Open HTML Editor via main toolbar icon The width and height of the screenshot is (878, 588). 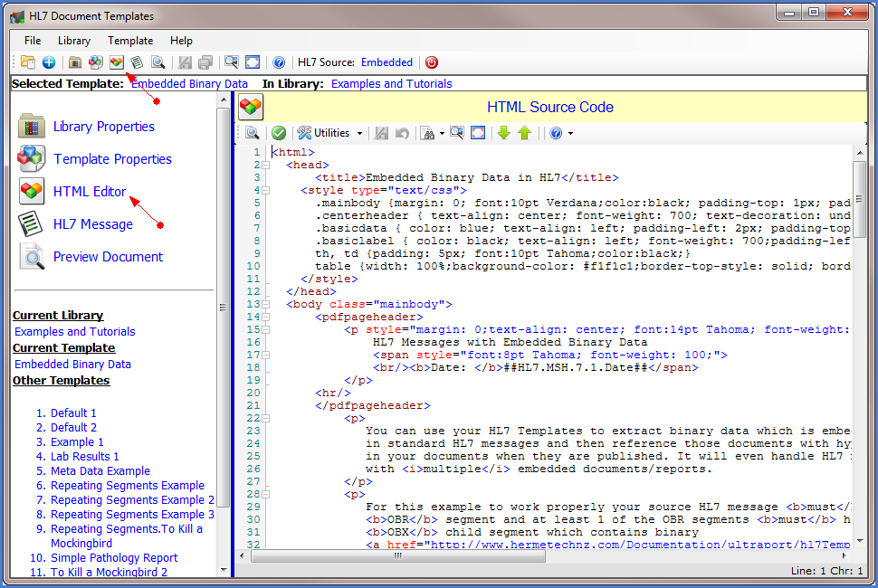pyautogui.click(x=116, y=62)
